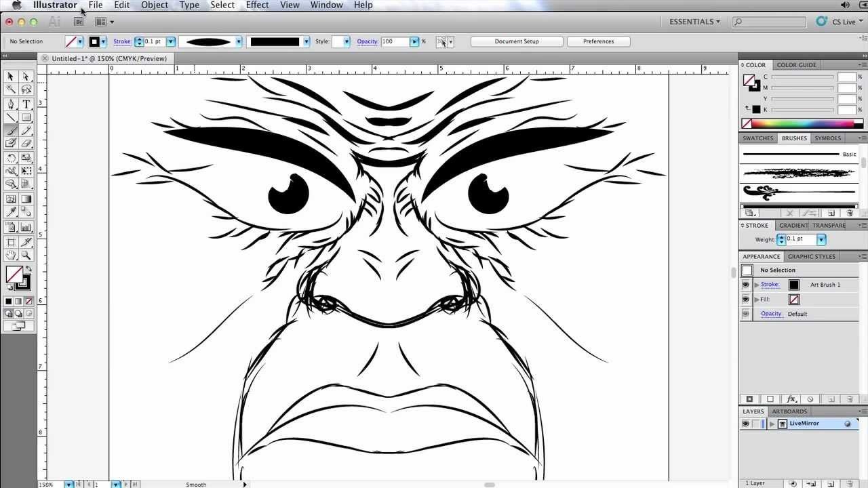Select the Pen tool
Image resolution: width=868 pixels, height=488 pixels.
[11, 104]
